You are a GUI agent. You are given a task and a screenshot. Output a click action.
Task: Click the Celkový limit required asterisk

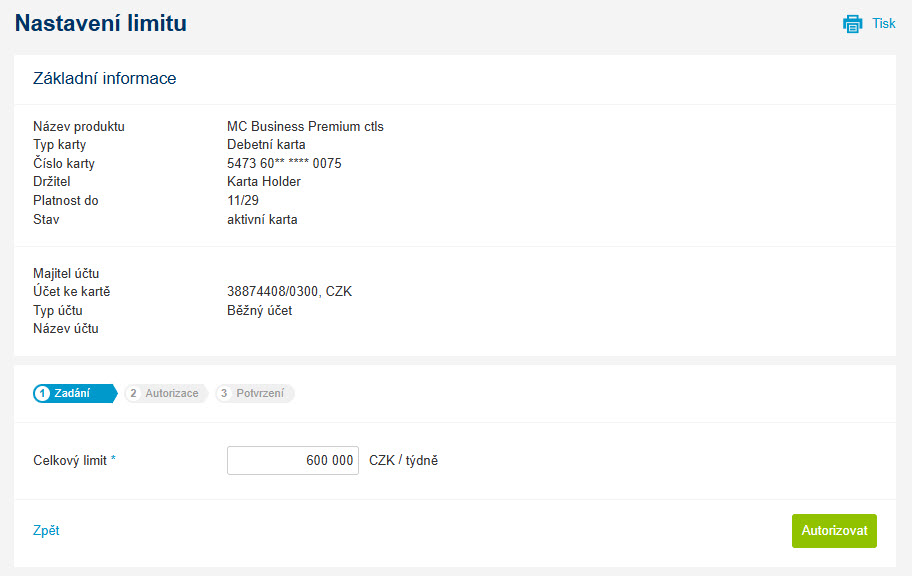pos(113,458)
